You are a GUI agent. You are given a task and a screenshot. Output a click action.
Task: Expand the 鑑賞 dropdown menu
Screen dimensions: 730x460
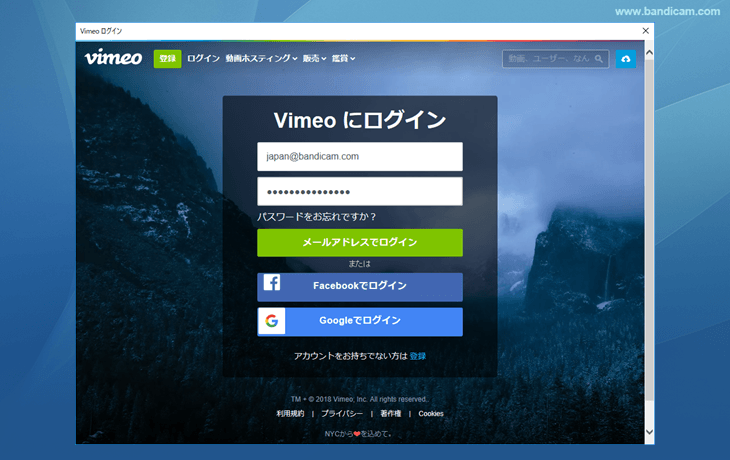[x=344, y=58]
